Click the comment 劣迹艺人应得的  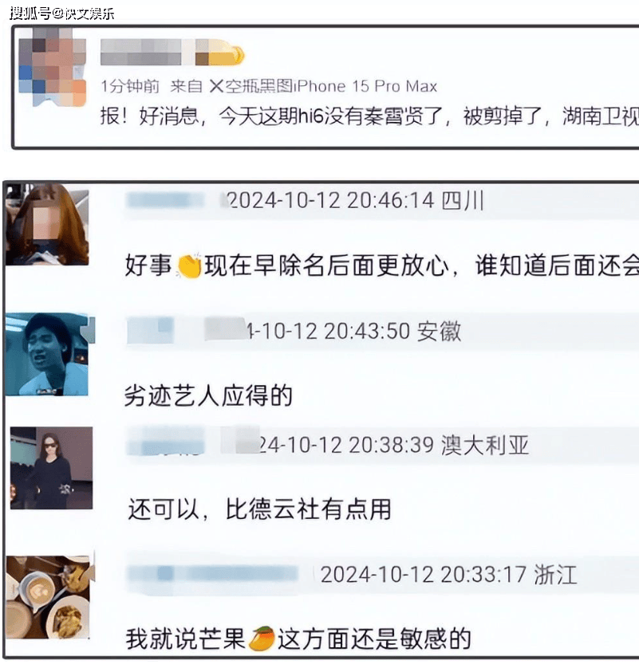point(208,395)
